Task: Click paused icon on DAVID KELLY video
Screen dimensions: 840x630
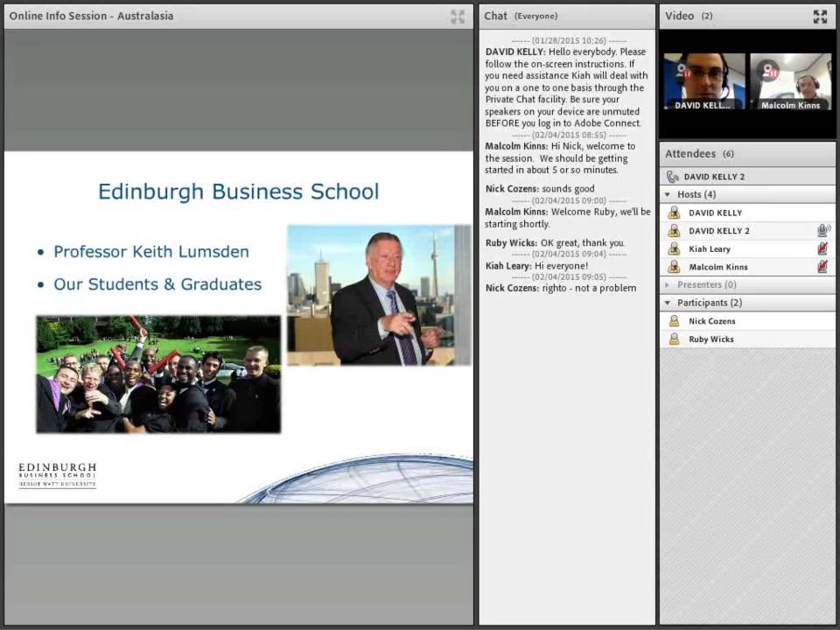Action: [x=683, y=70]
